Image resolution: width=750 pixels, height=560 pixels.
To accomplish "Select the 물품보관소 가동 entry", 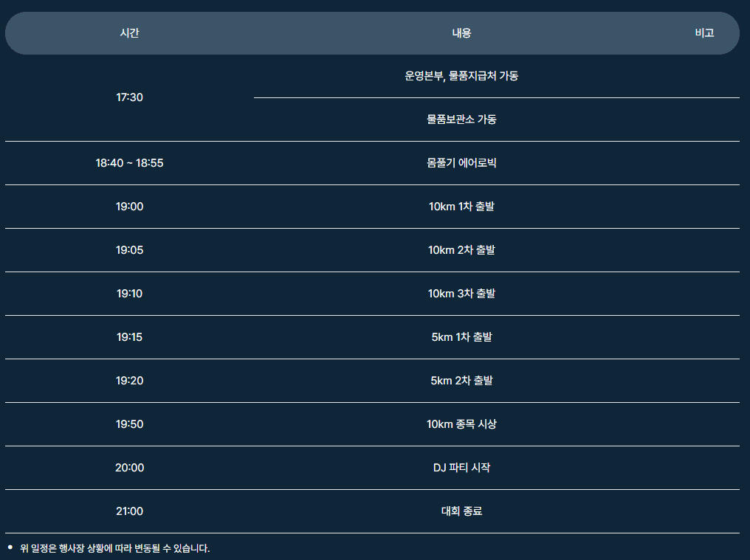I will [461, 120].
